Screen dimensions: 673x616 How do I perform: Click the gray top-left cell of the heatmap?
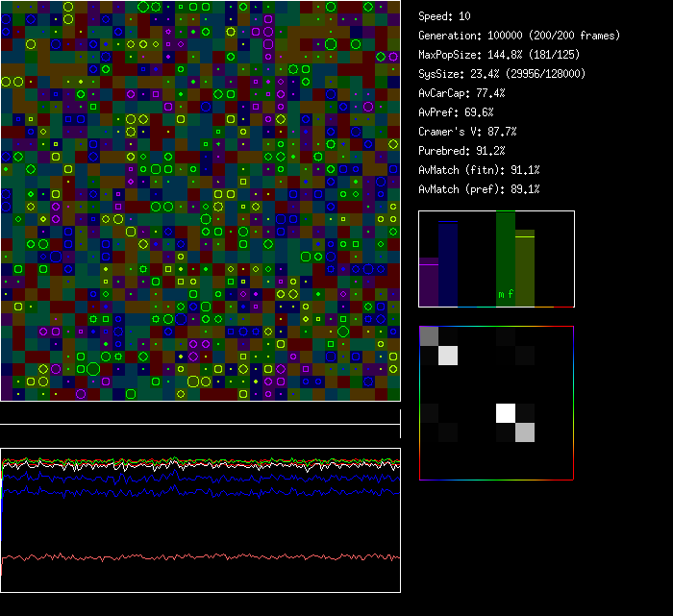pyautogui.click(x=429, y=336)
